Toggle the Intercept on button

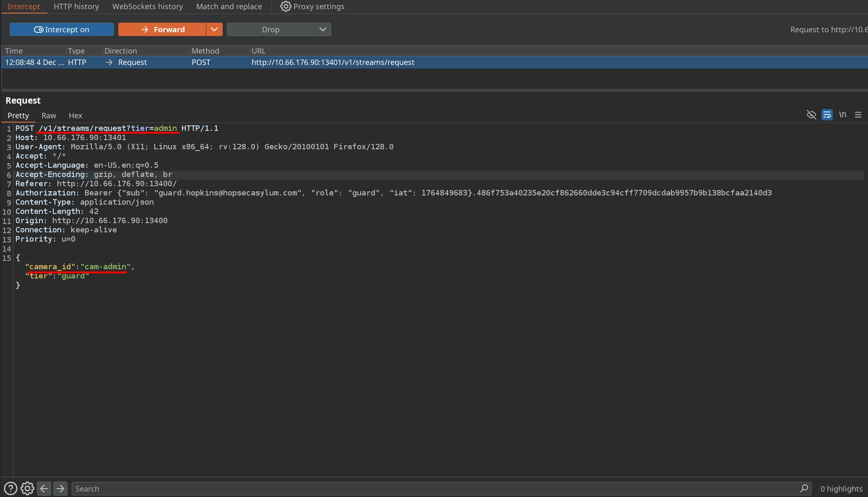(62, 29)
